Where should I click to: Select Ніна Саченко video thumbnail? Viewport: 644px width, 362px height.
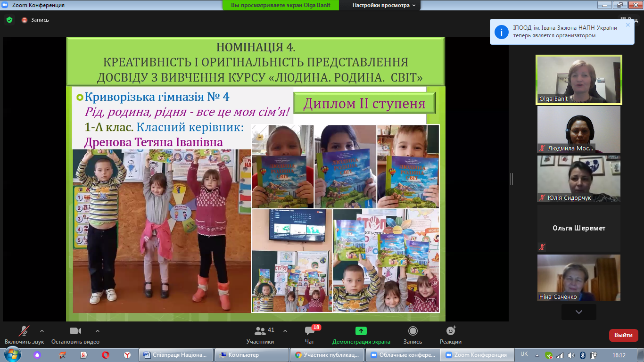click(x=578, y=278)
